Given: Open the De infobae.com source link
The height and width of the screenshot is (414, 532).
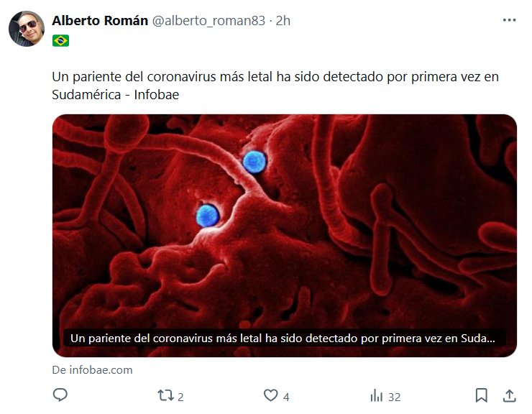Looking at the screenshot, I should click(92, 370).
